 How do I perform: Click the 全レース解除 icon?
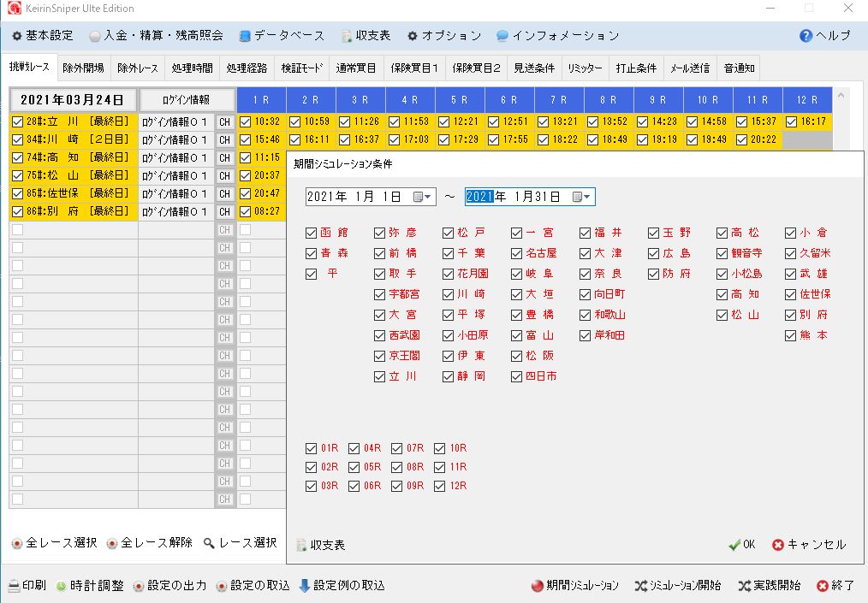112,544
